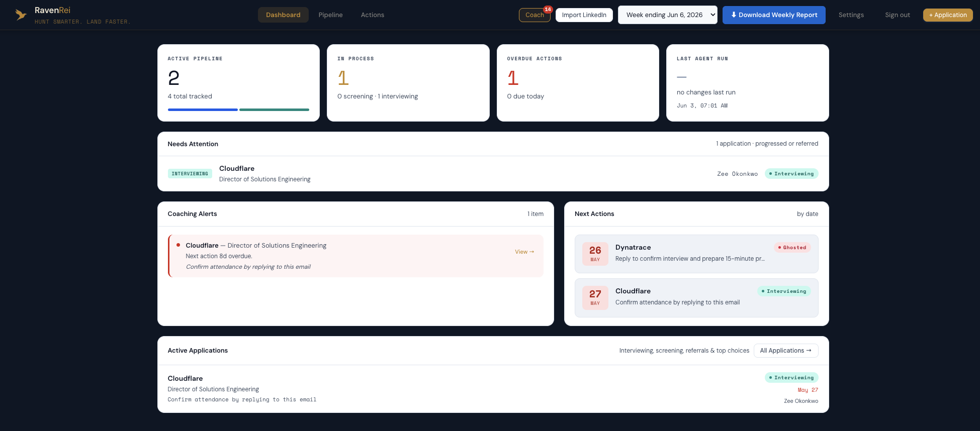The width and height of the screenshot is (980, 431).
Task: Click 'Jun 3, 07:01 AM' timestamp
Action: tap(702, 105)
